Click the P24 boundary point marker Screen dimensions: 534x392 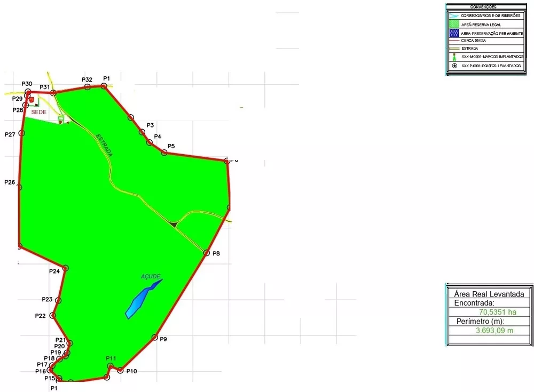[65, 268]
